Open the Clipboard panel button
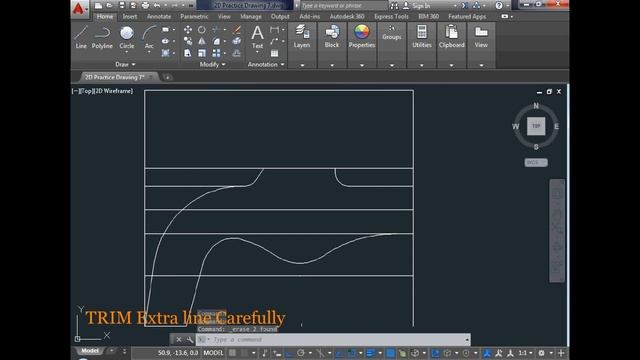640x360 pixels. click(x=451, y=37)
